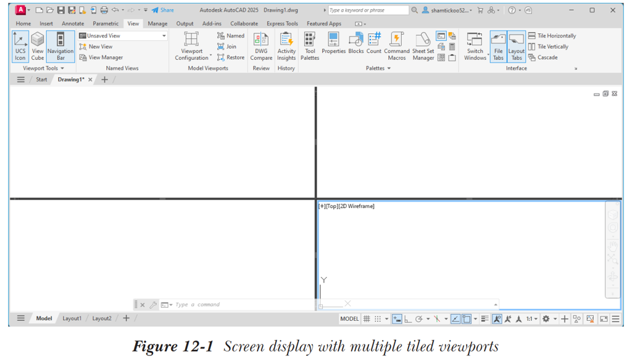The height and width of the screenshot is (364, 632).
Task: Toggle Layout Tabs display
Action: 517,46
